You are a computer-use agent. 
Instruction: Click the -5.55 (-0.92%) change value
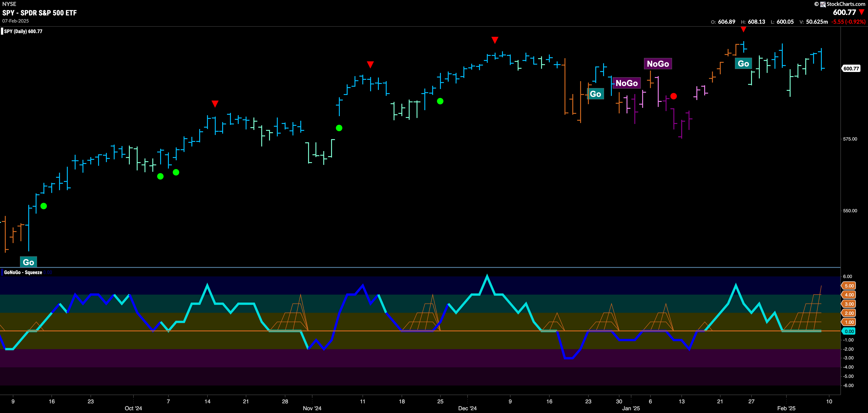tap(848, 22)
